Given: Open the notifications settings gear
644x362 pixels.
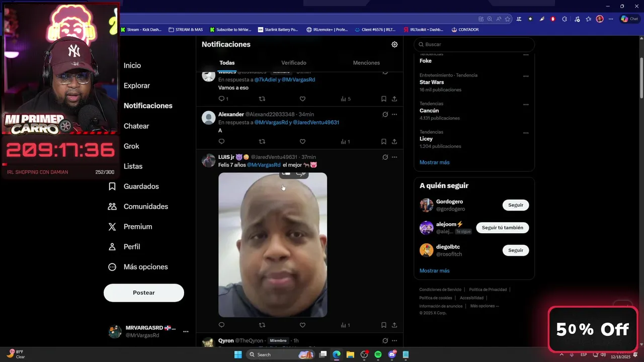Looking at the screenshot, I should (x=394, y=44).
